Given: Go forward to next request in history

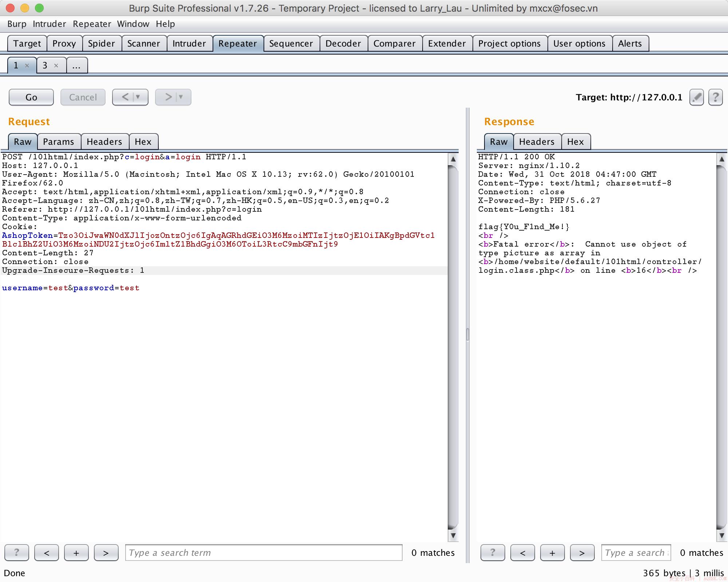Looking at the screenshot, I should coord(168,97).
